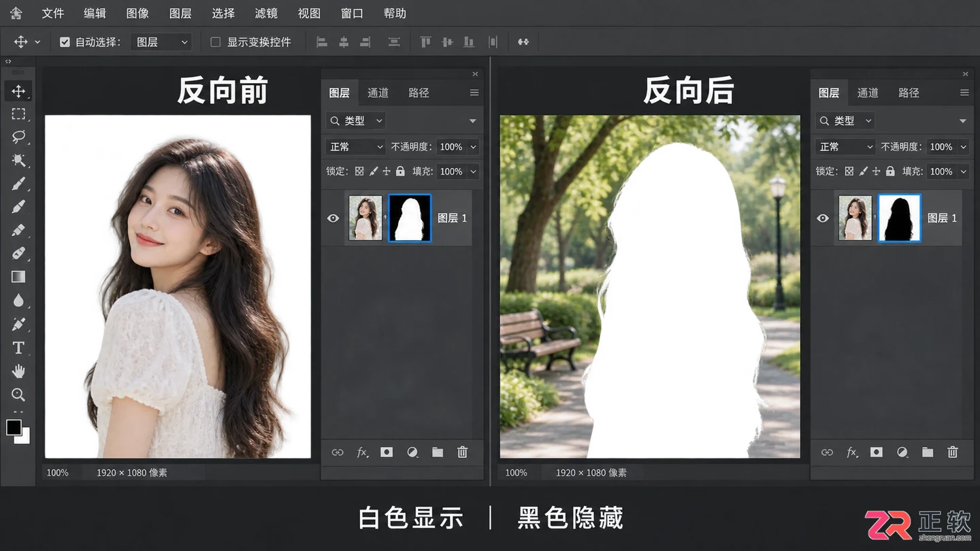Click the align left edges icon
Viewport: 980px width, 551px height.
(x=322, y=42)
